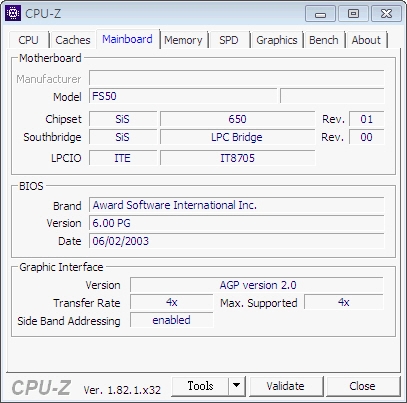Open the Bench tab
This screenshot has height=403, width=407.
(x=324, y=40)
